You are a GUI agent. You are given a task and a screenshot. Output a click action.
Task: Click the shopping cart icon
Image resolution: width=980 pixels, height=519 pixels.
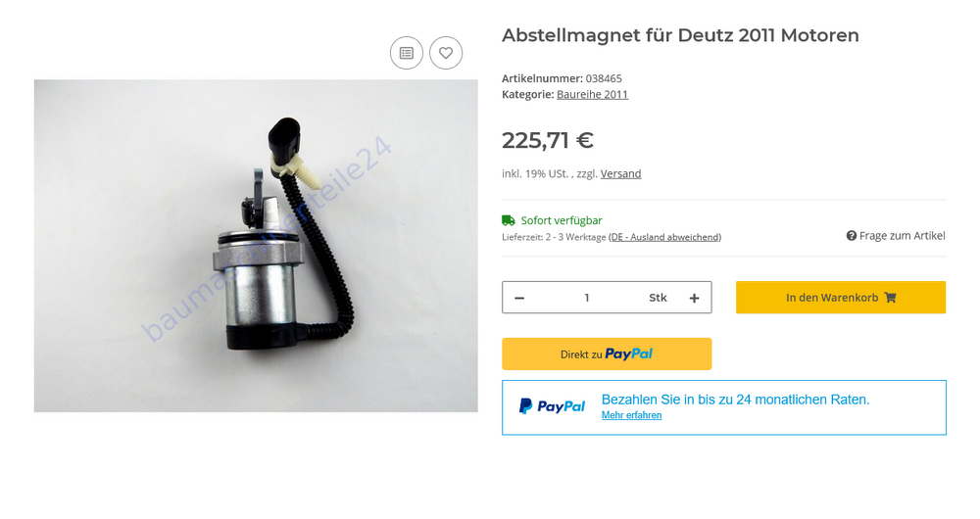coord(891,298)
